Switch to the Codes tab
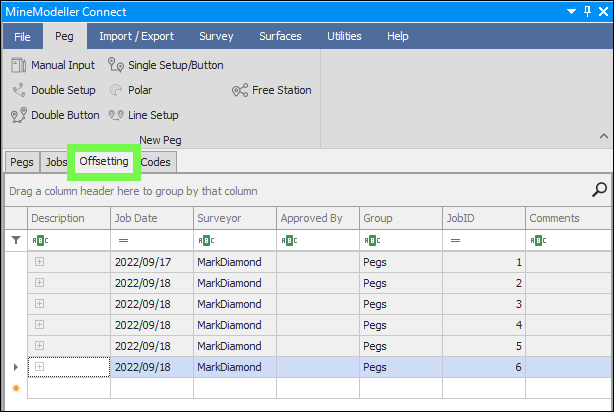The height and width of the screenshot is (412, 614). click(x=155, y=161)
